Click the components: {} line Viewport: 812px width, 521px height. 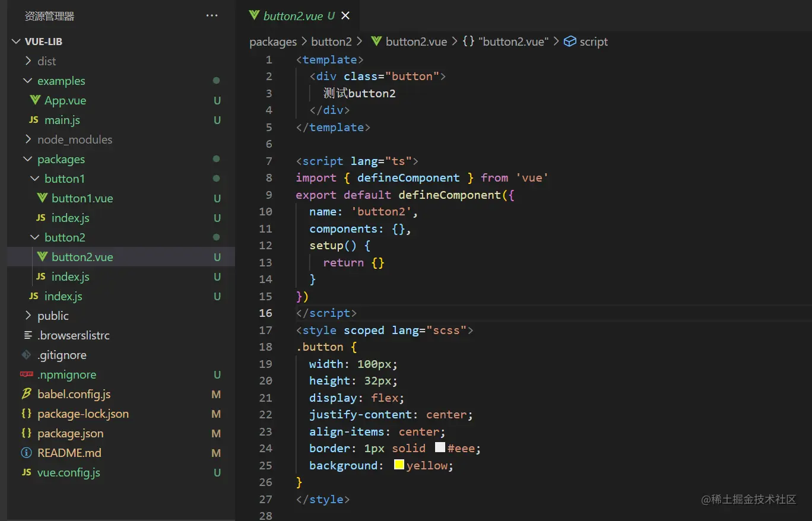point(360,228)
